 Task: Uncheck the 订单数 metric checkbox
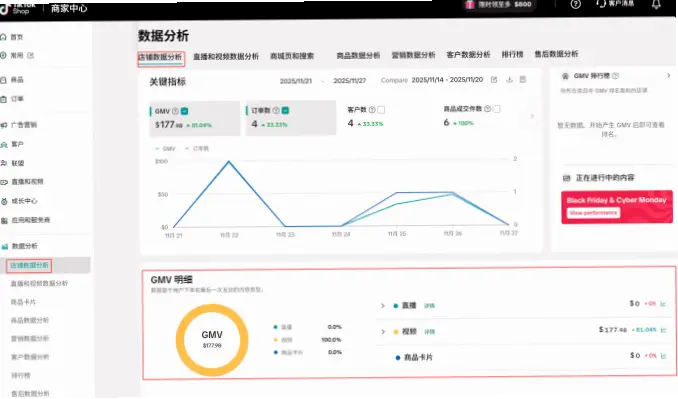pyautogui.click(x=285, y=111)
